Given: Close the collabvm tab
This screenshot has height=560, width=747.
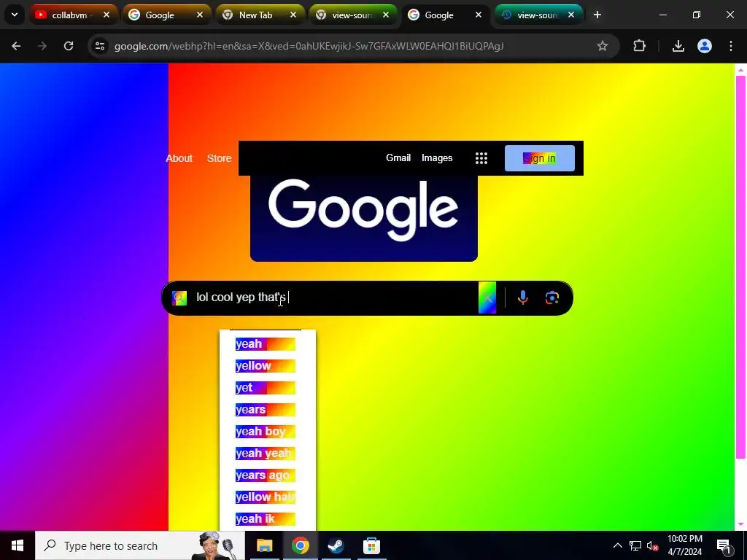Looking at the screenshot, I should 107,15.
